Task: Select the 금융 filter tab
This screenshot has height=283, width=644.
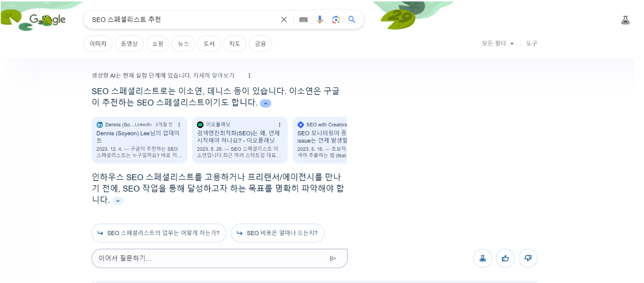Action: 260,44
